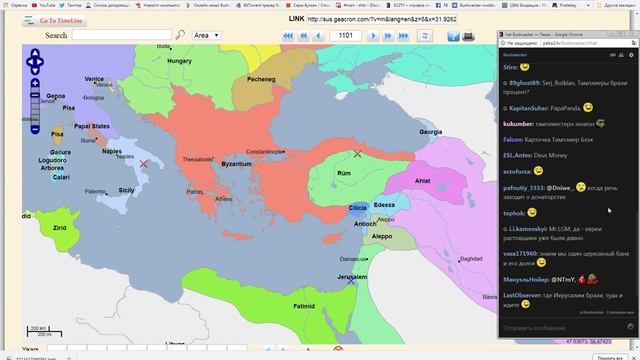Zoom in with the plus button
Screen dimensions: 640x360
[35, 83]
